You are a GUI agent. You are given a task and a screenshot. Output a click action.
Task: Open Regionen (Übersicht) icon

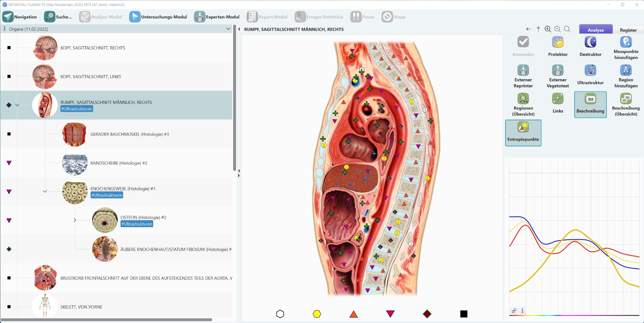coord(523,99)
